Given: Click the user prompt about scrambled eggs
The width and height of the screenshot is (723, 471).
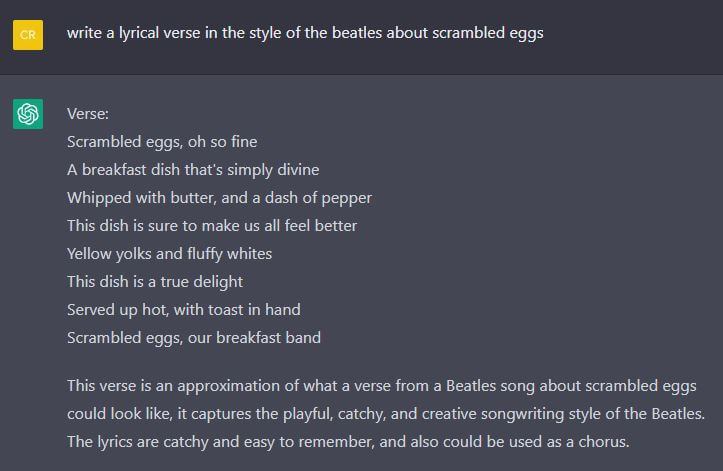Looking at the screenshot, I should tap(306, 33).
